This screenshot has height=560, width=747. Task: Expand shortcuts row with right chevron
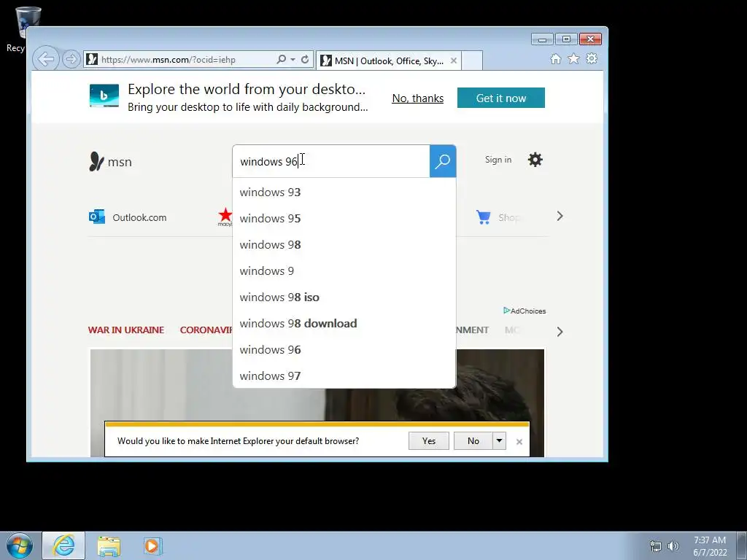tap(560, 216)
